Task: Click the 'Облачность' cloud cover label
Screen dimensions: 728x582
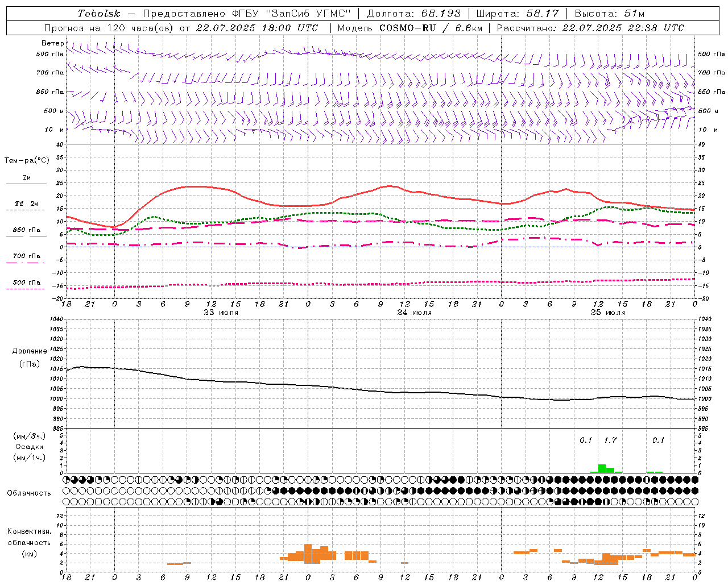Action: 29,493
